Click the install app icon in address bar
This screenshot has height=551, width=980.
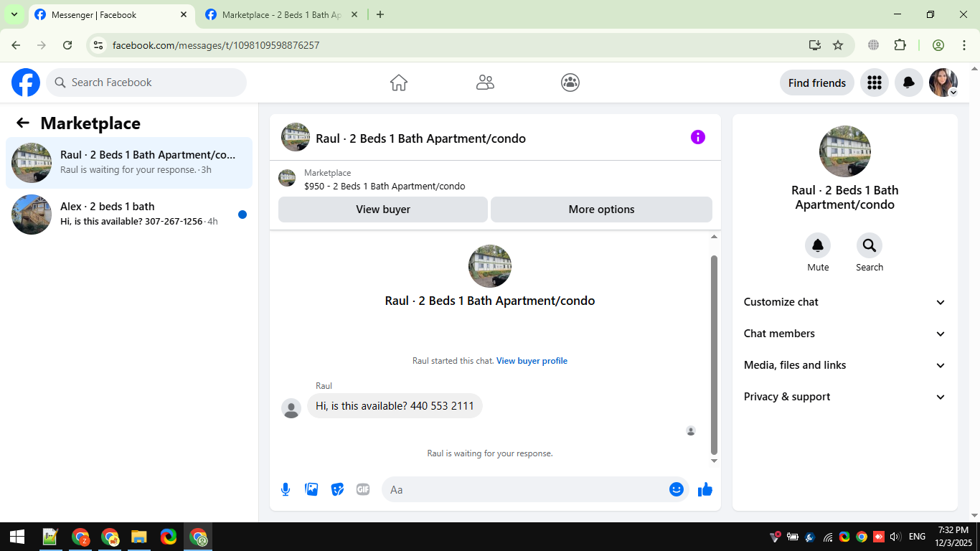click(815, 45)
